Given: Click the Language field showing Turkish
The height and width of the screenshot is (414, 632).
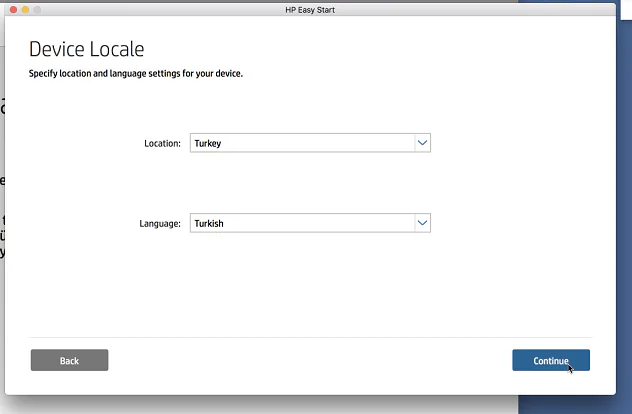Looking at the screenshot, I should coord(301,223).
